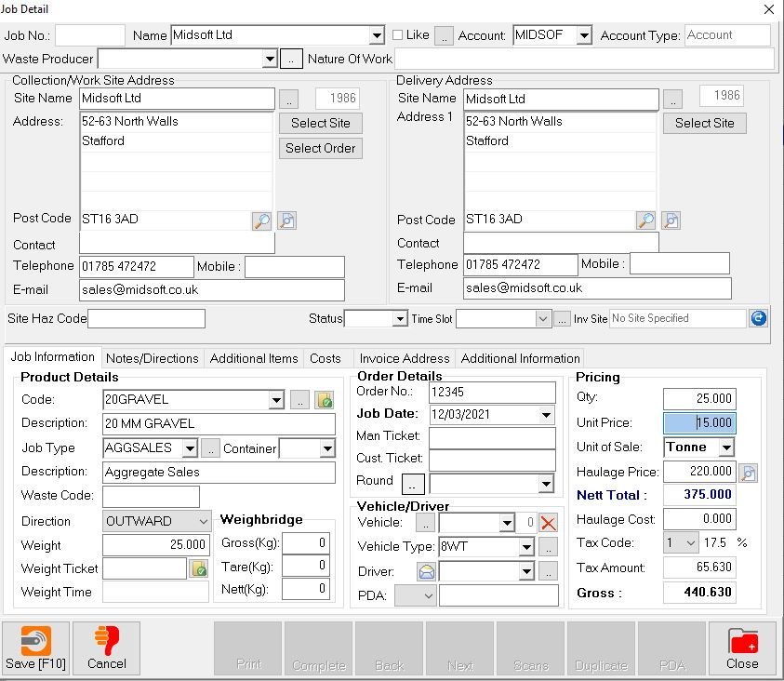Click the Select Order button
Screen dimensions: 784x681
321,149
